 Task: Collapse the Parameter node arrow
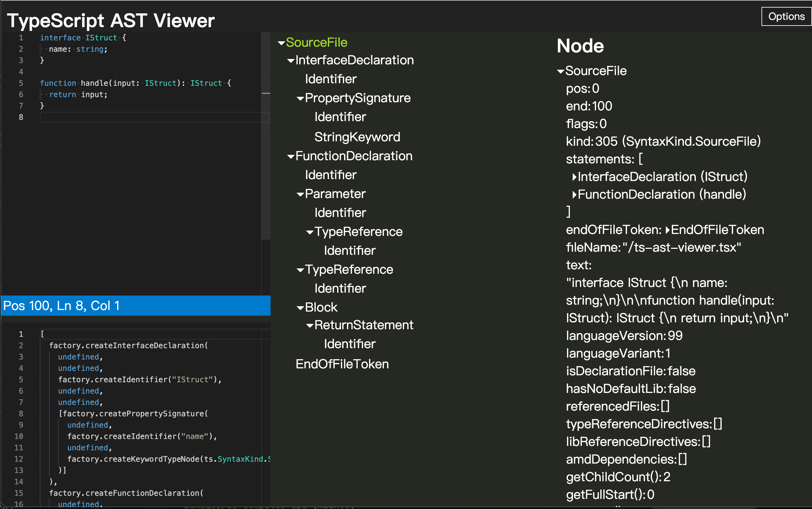click(300, 195)
